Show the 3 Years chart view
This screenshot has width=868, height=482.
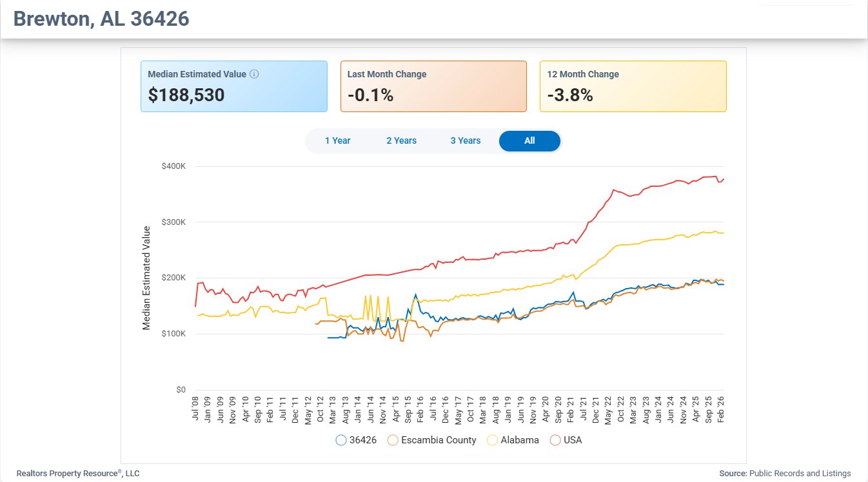(466, 140)
